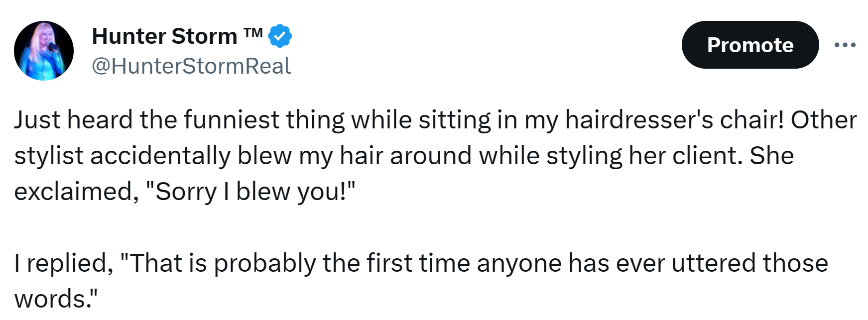Screen dimensions: 868x320
Task: Click the word "accidentally" in the tweet
Action: click(160, 156)
